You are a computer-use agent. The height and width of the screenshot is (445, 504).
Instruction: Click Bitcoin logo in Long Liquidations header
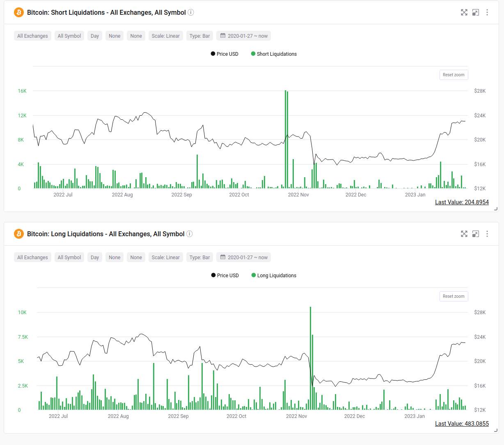pos(19,234)
